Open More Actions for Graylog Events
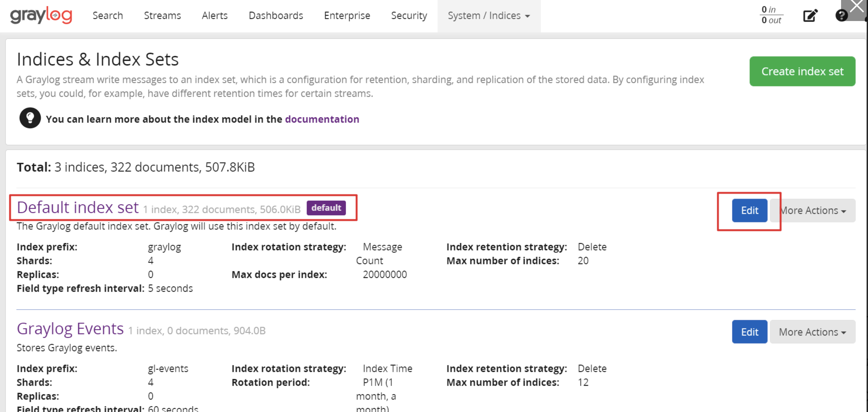This screenshot has height=412, width=868. tap(812, 332)
